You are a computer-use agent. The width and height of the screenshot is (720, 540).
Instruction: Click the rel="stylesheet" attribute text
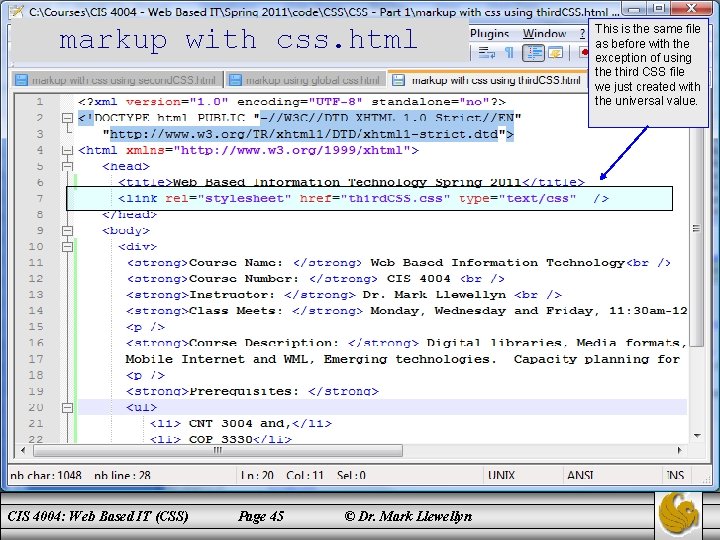coord(228,198)
